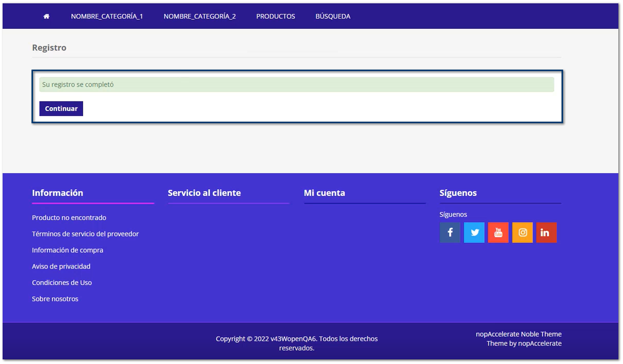This screenshot has width=623, height=364.
Task: View the Aviso de privacidad page
Action: click(x=61, y=266)
